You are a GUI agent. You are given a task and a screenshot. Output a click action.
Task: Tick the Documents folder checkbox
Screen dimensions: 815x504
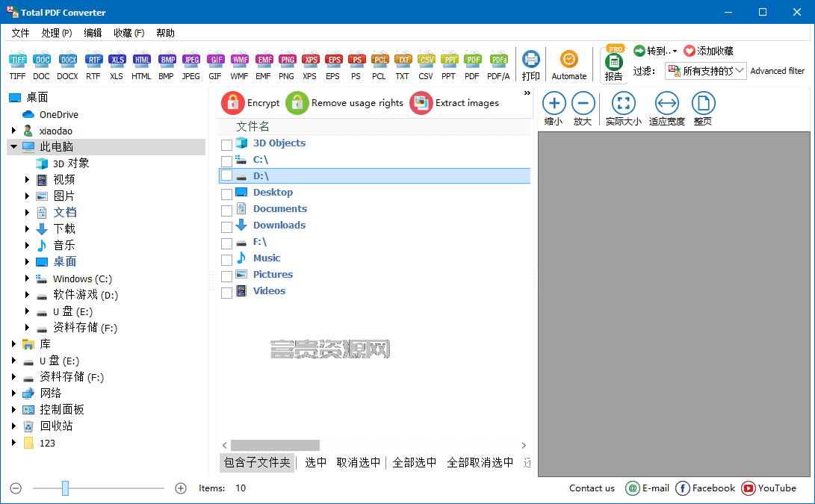(x=226, y=211)
